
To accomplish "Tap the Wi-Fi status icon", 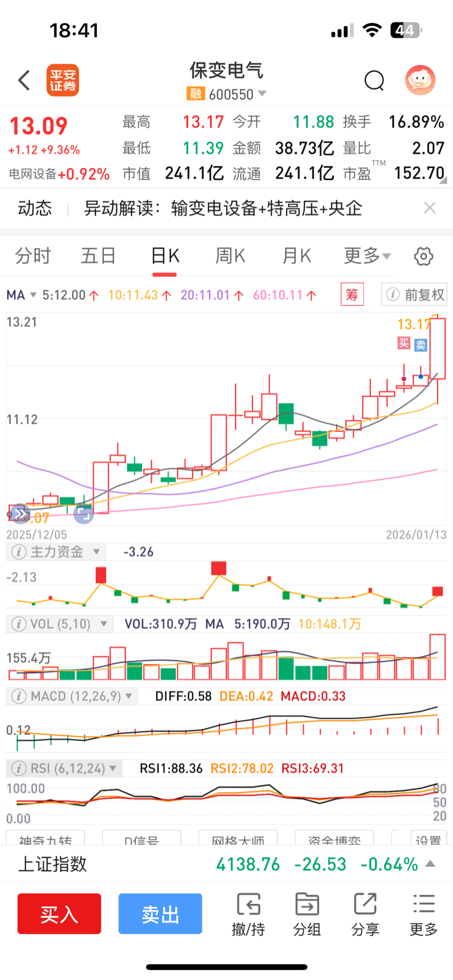I will pos(372,30).
